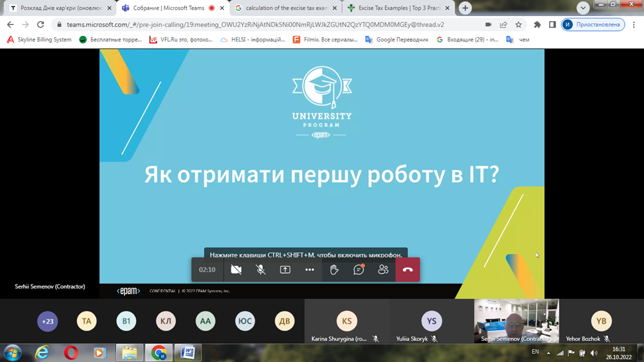Close the Розклад Днів кар'єри tab

click(x=109, y=8)
